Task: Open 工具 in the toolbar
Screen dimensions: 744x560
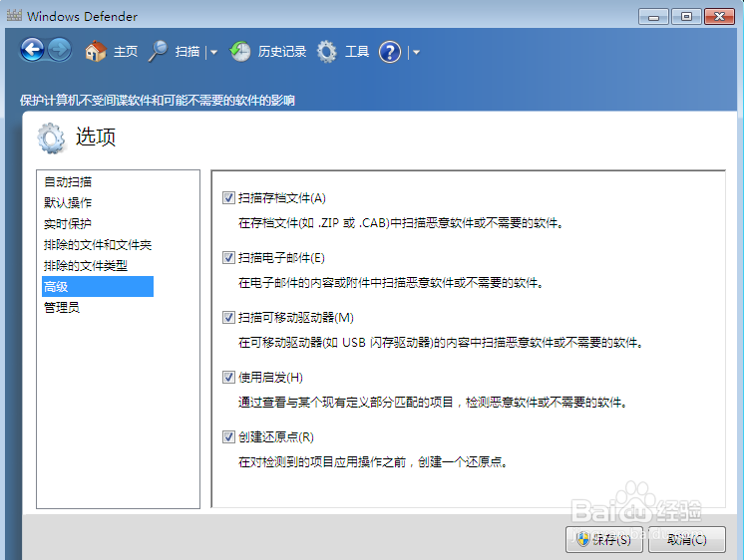Action: pyautogui.click(x=357, y=51)
